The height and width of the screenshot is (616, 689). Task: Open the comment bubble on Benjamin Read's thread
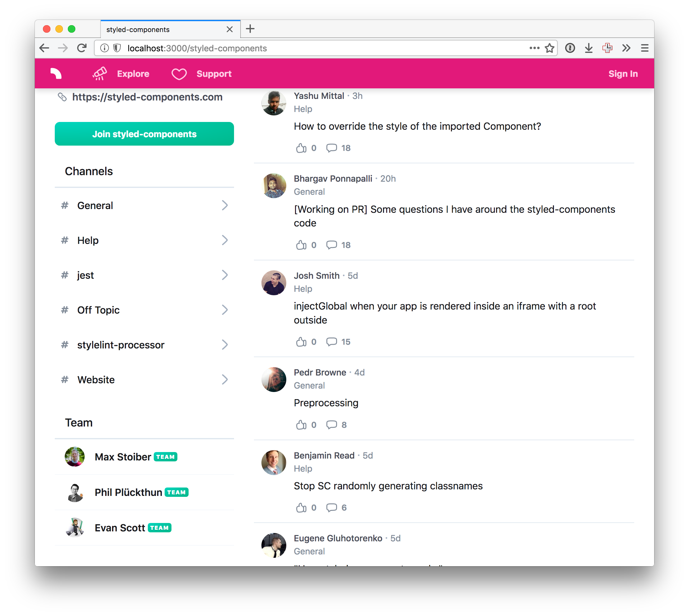[x=331, y=508]
